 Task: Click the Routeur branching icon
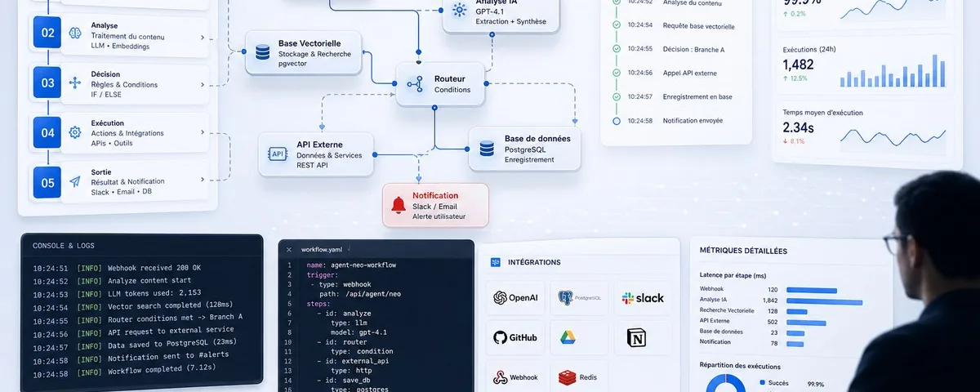click(414, 83)
